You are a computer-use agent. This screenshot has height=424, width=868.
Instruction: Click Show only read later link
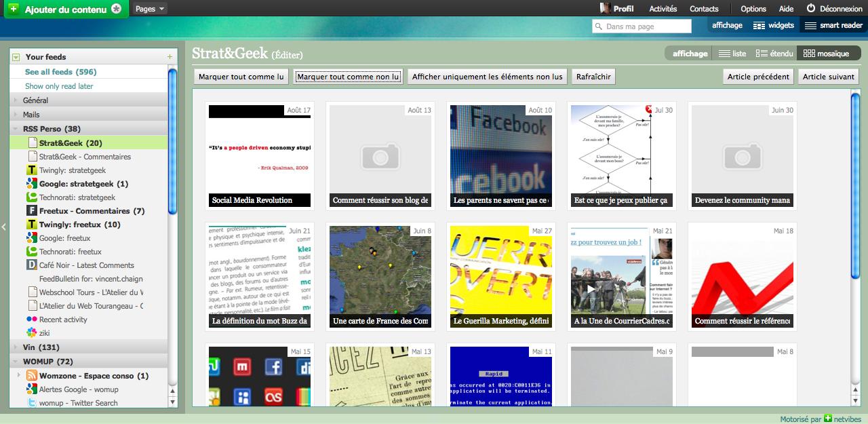click(59, 86)
